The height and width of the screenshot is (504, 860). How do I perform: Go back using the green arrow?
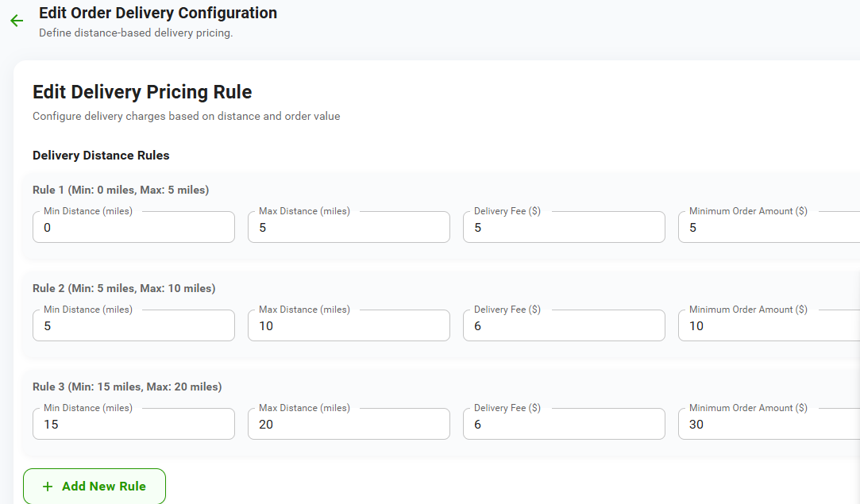coord(17,21)
